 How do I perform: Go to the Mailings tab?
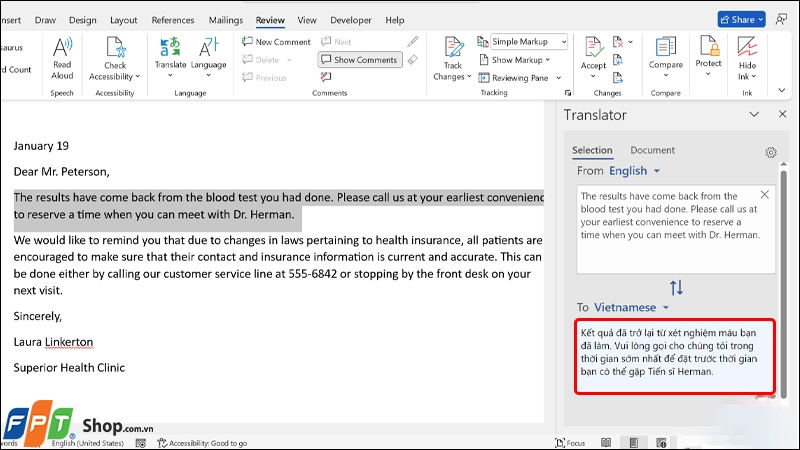(226, 20)
